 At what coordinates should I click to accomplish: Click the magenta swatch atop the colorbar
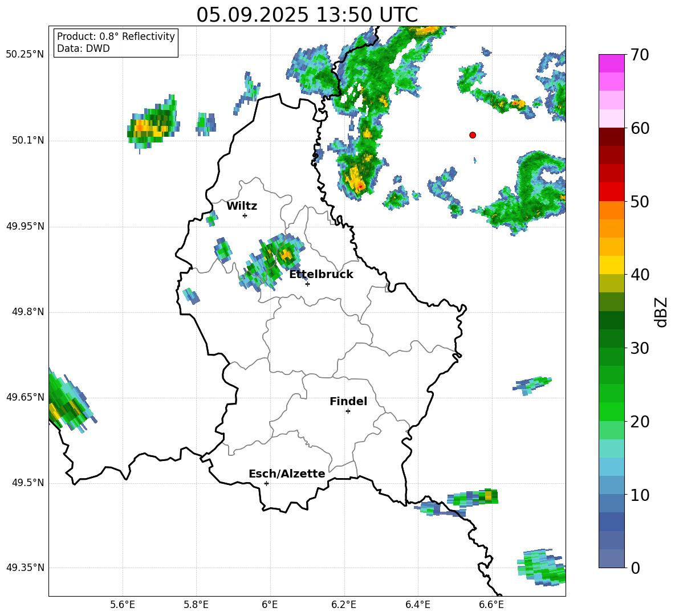coord(611,63)
